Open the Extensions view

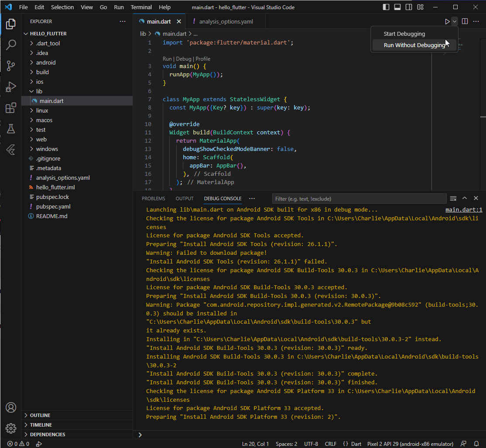click(x=11, y=108)
